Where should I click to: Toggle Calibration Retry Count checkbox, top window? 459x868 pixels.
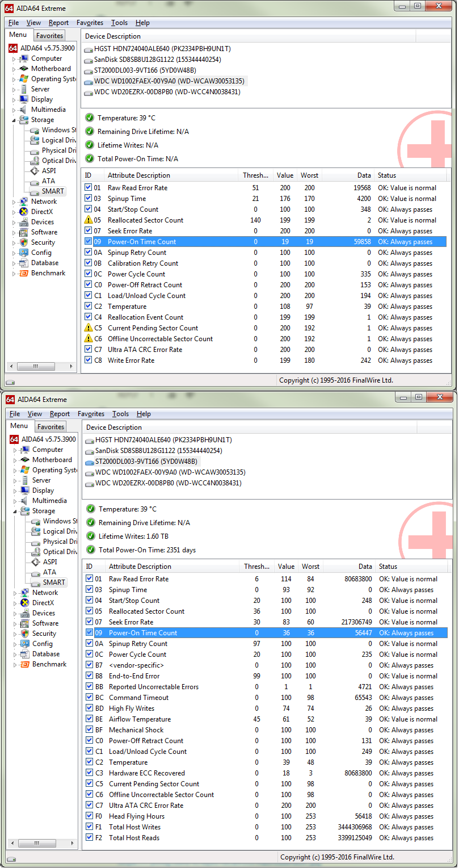click(x=88, y=263)
